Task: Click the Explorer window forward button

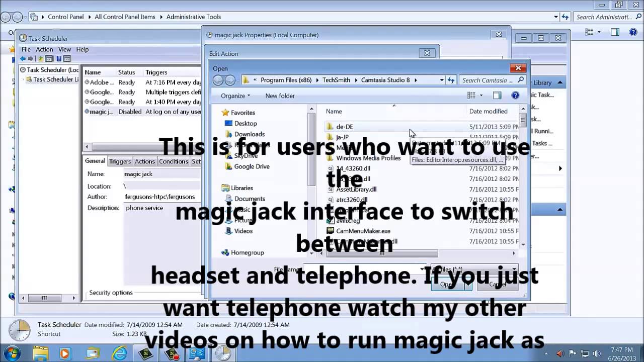Action: click(x=18, y=17)
